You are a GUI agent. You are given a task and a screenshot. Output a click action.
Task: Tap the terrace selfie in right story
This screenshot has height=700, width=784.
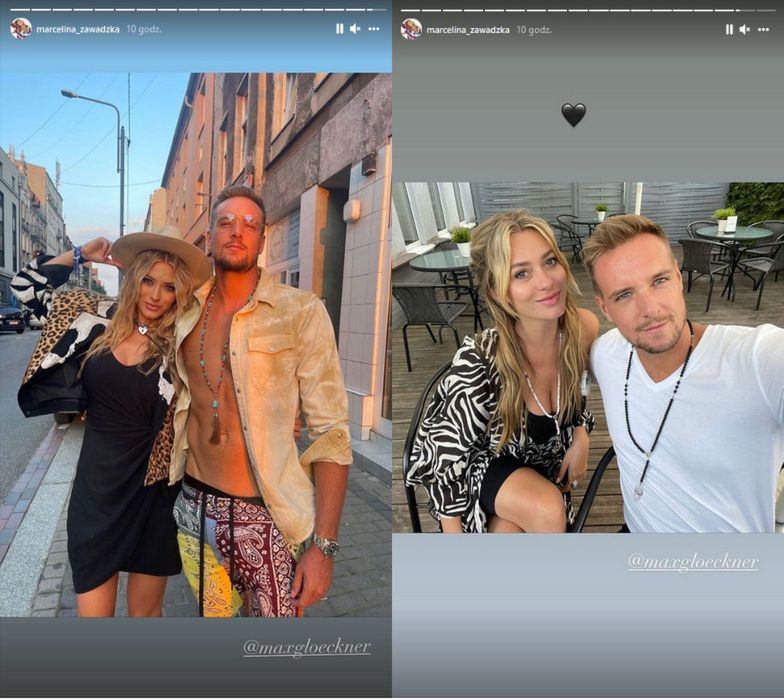pos(588,358)
